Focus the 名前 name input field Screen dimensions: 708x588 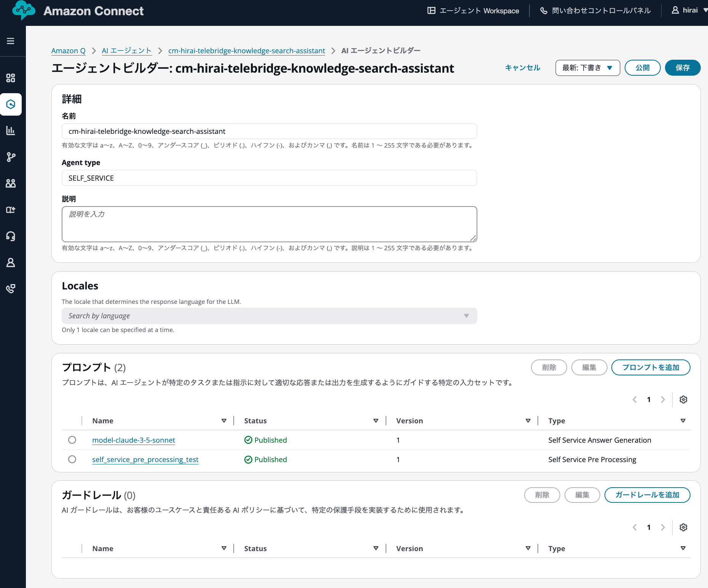coord(269,131)
